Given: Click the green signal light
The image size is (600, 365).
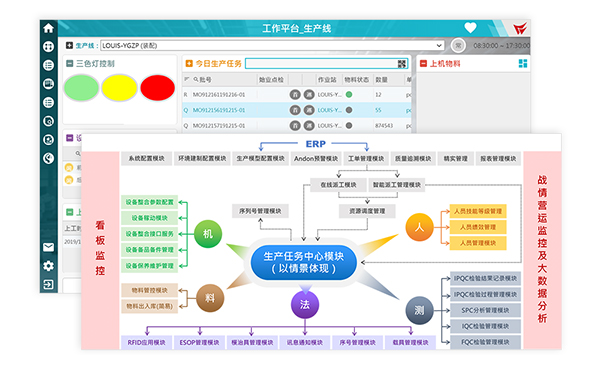Looking at the screenshot, I should (x=81, y=88).
